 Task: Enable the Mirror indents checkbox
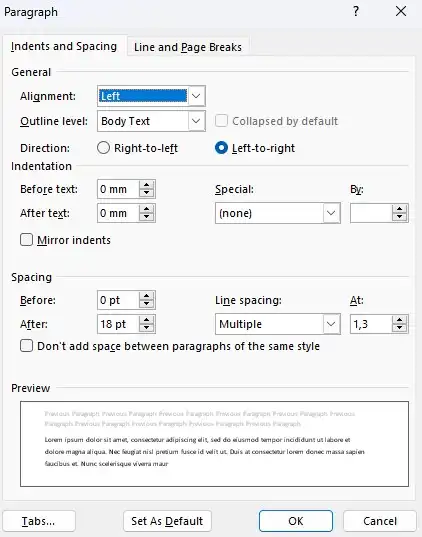click(26, 240)
